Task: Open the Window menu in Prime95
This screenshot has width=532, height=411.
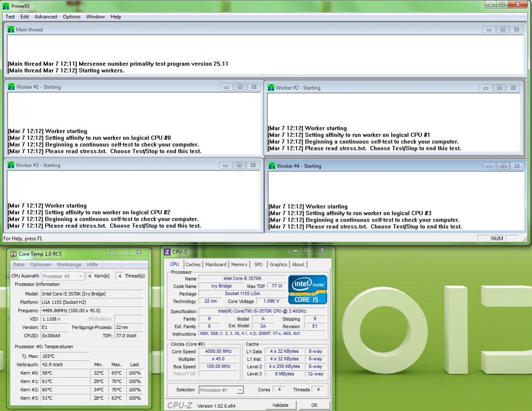Action: (96, 17)
